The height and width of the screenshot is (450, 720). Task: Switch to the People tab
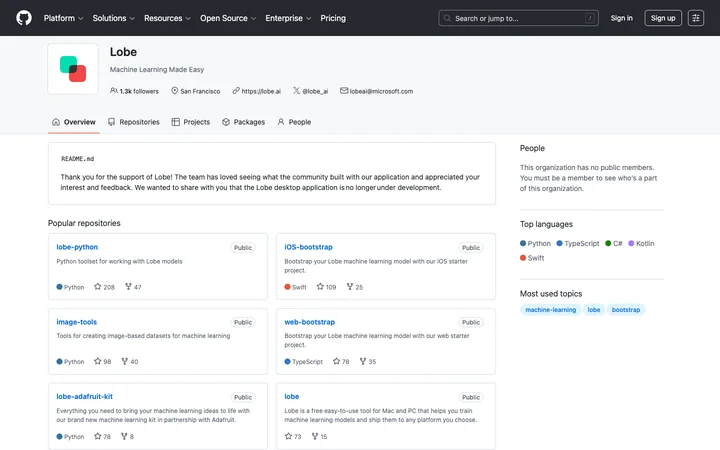coord(294,122)
